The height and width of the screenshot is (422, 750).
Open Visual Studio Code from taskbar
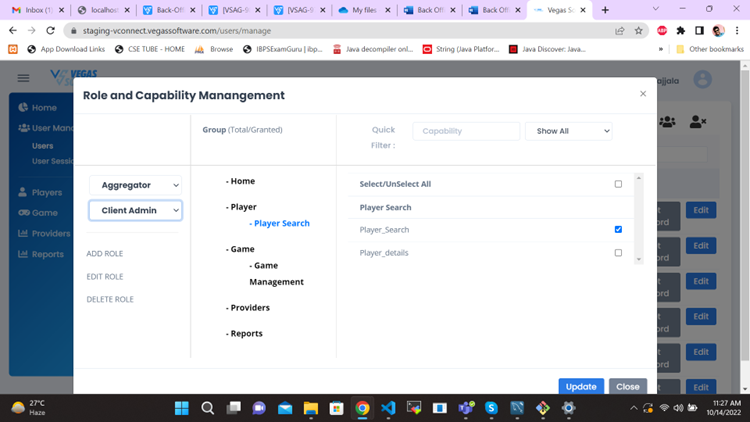pos(388,408)
